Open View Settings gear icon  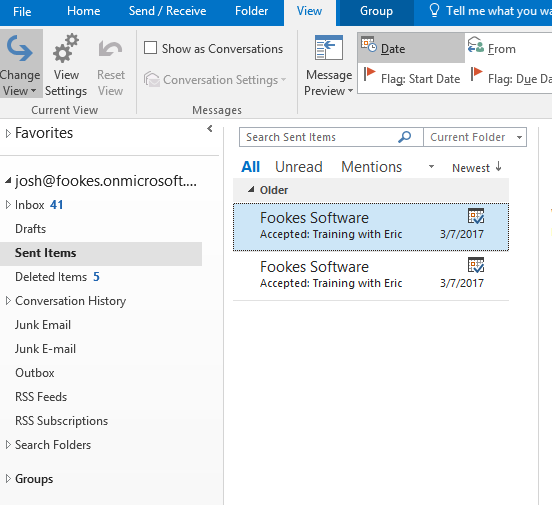[x=66, y=49]
